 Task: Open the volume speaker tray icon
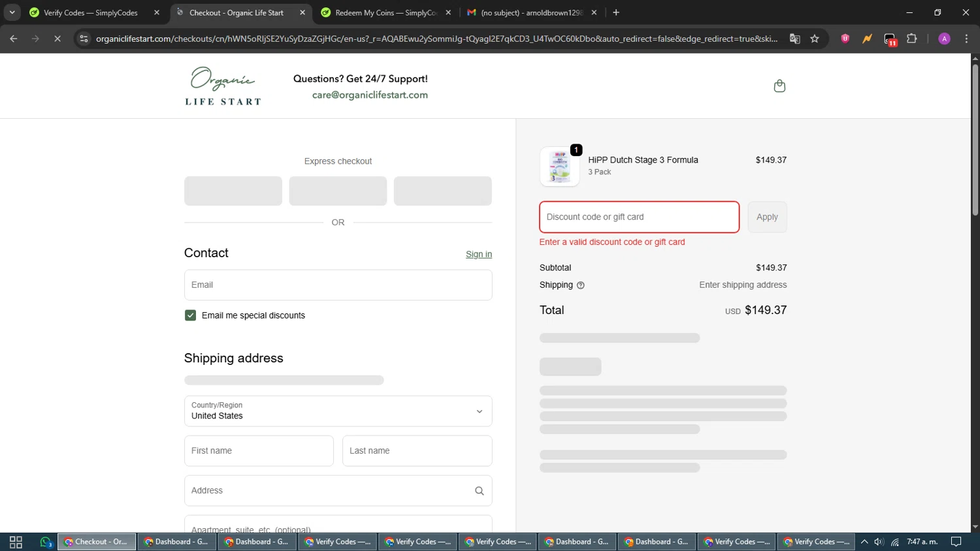879,542
